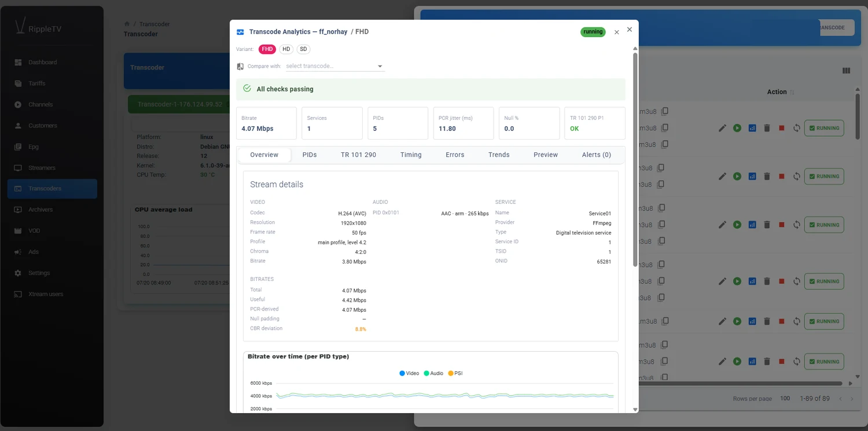
Task: Click the green running status badge
Action: click(593, 32)
